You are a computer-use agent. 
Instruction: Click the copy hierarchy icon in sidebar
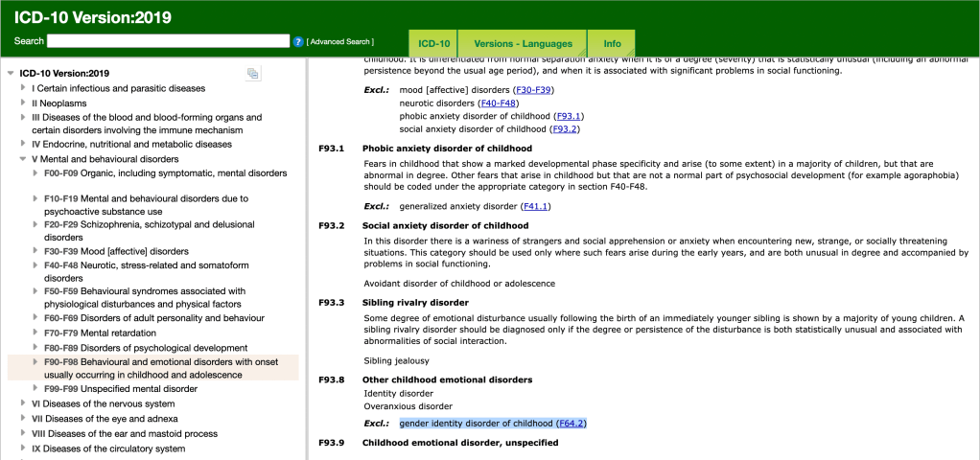click(x=252, y=74)
